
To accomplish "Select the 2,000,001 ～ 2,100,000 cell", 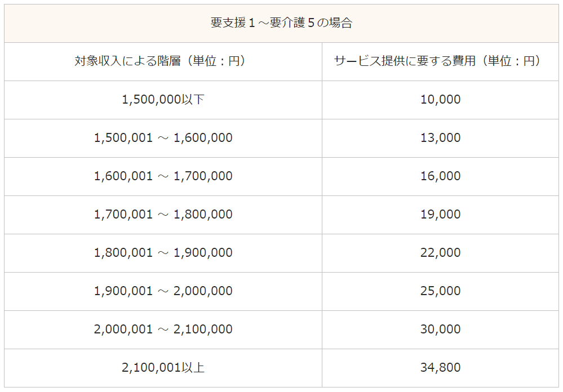I will [x=163, y=329].
